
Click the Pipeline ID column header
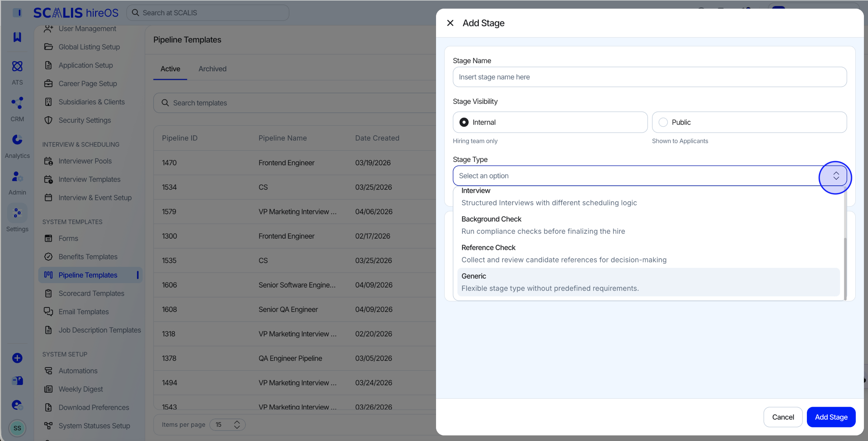tap(180, 138)
